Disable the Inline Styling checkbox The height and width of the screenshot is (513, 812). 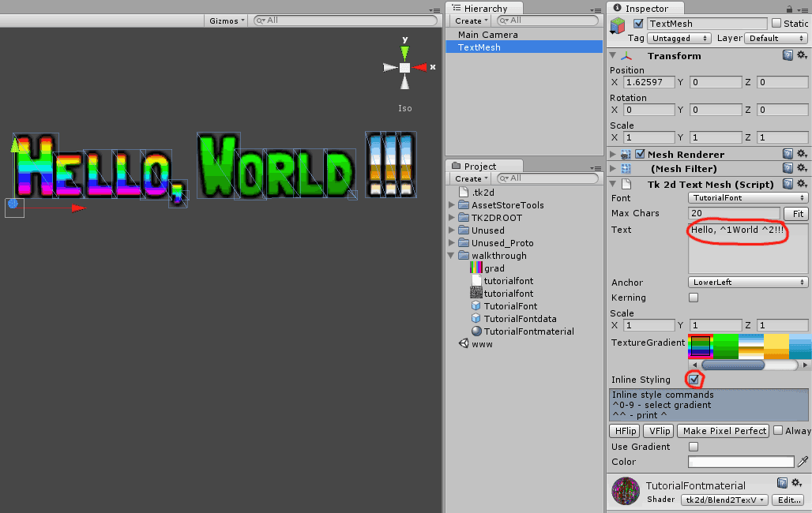(694, 380)
